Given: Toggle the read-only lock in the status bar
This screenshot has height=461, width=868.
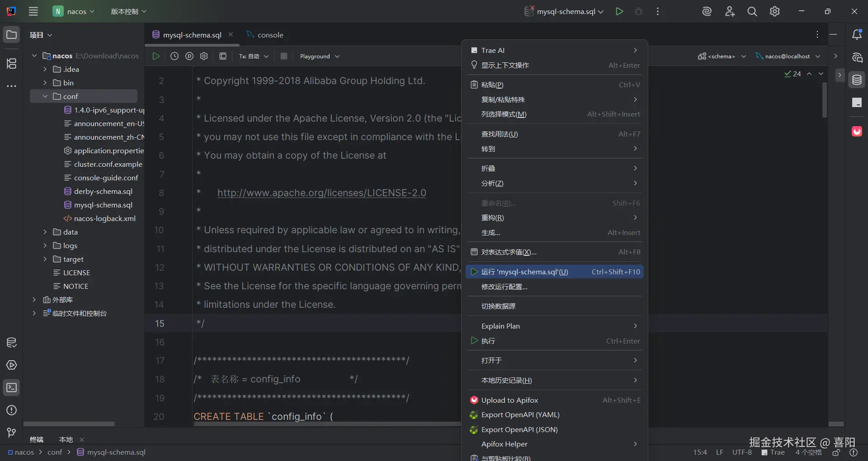Looking at the screenshot, I should (836, 452).
